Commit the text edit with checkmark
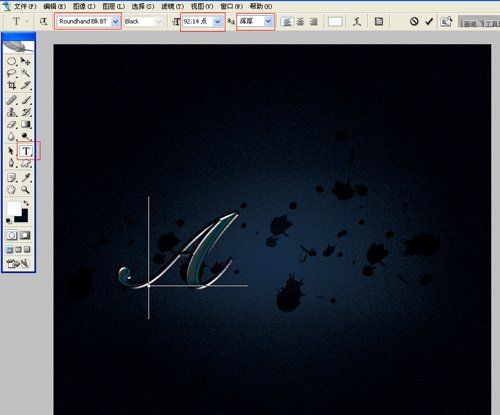The height and width of the screenshot is (415, 500). [429, 22]
